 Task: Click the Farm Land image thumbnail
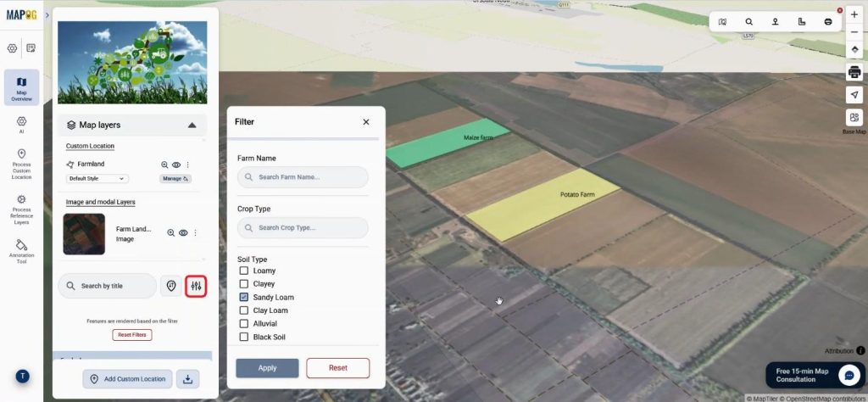(84, 234)
